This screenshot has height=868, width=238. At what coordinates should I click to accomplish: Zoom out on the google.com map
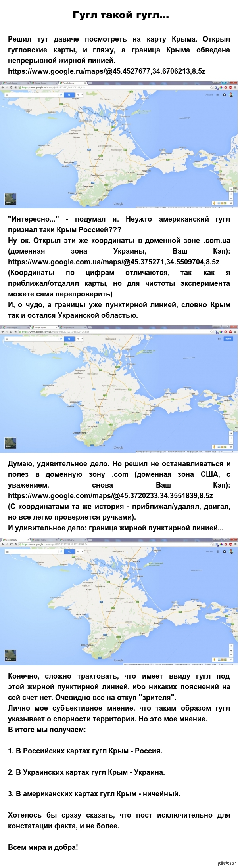[231, 655]
